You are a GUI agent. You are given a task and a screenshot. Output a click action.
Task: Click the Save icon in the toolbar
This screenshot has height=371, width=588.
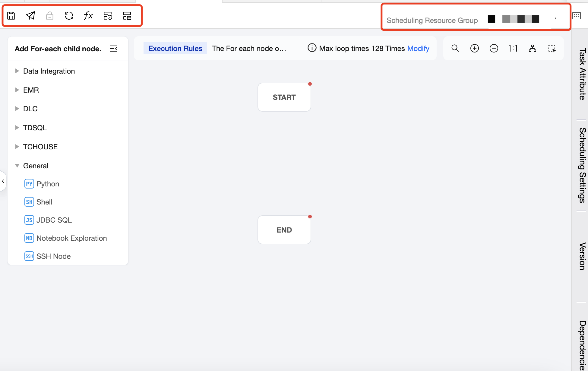tap(11, 16)
